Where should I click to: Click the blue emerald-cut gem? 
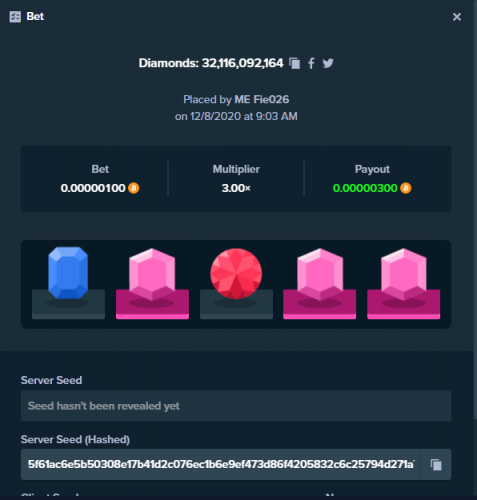(68, 273)
